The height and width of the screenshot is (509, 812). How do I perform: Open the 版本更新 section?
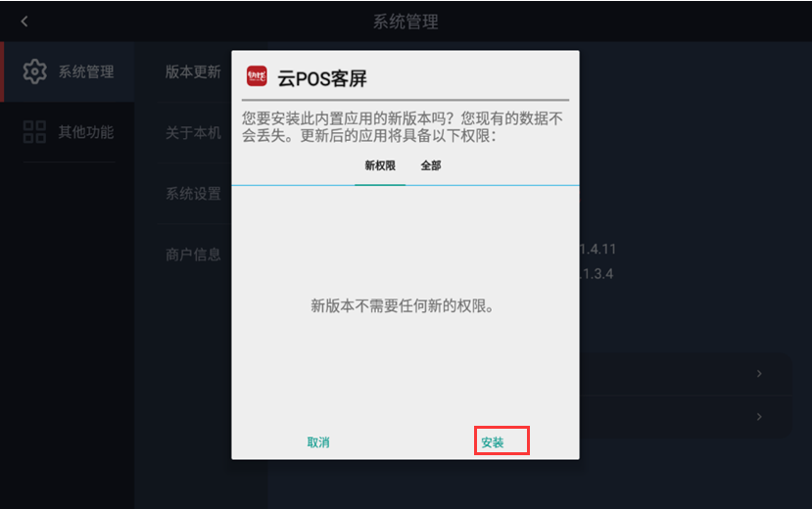point(193,71)
